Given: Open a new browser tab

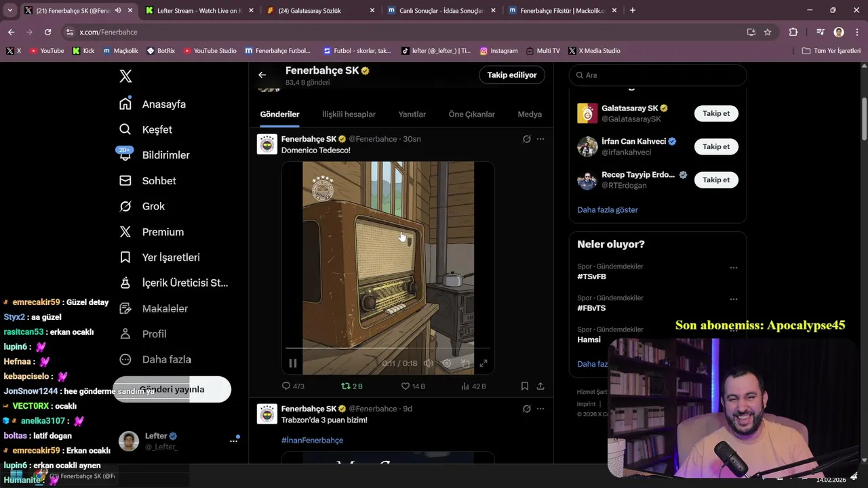Looking at the screenshot, I should click(x=633, y=10).
